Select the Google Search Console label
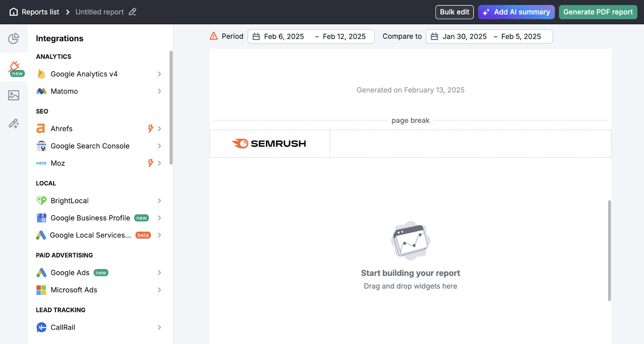The width and height of the screenshot is (644, 344). 90,146
